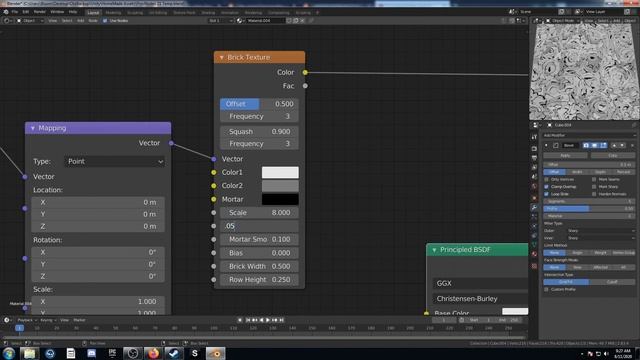This screenshot has height=360, width=640.
Task: Open the Add Modifier dropdown
Action: pos(589,136)
